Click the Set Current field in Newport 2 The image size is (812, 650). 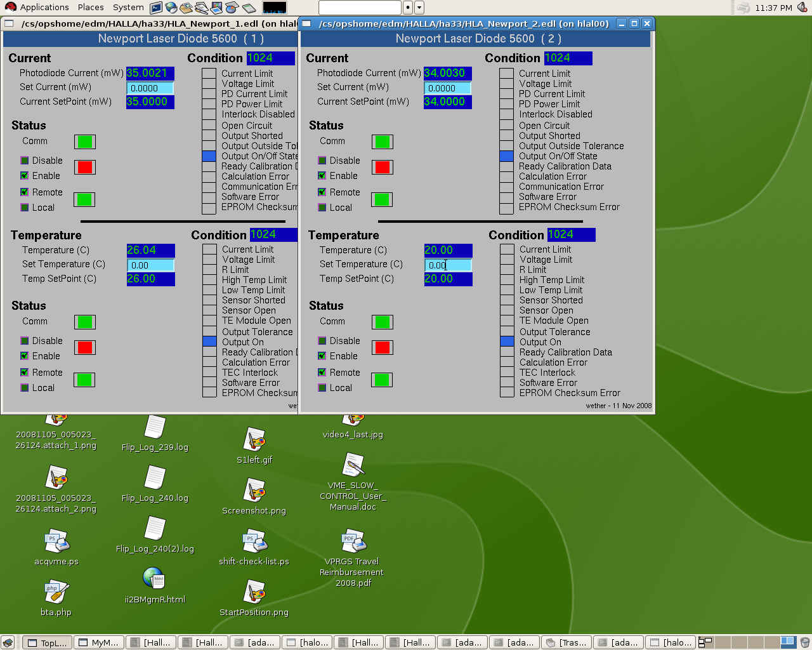pyautogui.click(x=448, y=88)
